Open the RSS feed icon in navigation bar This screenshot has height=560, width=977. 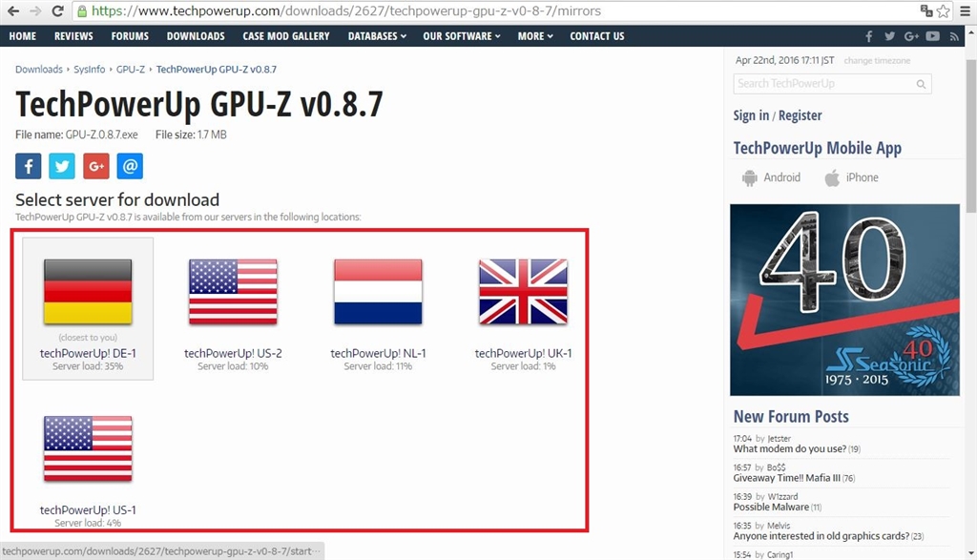click(954, 37)
